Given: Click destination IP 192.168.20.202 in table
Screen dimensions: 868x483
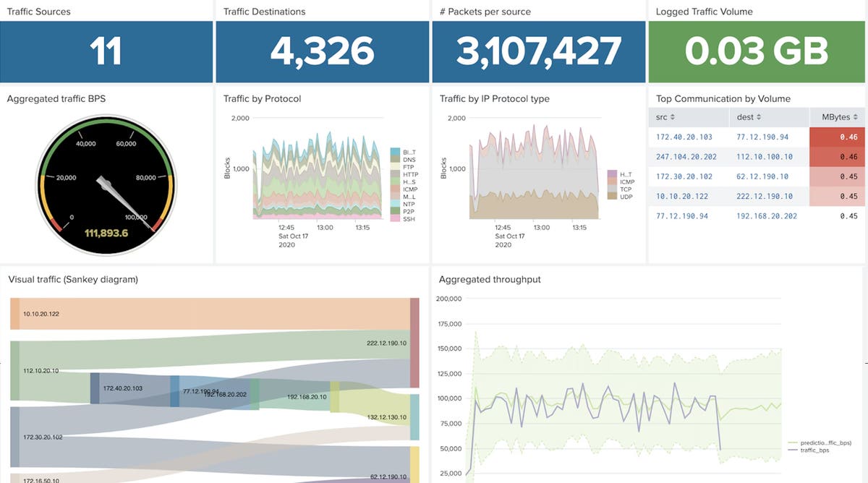Looking at the screenshot, I should point(767,215).
